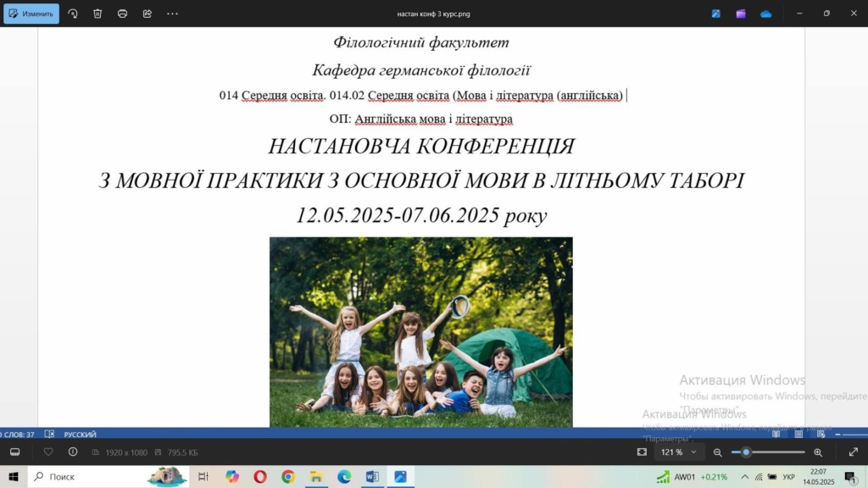Zoom in with the plus magnifier icon
The image size is (868, 488).
818,452
